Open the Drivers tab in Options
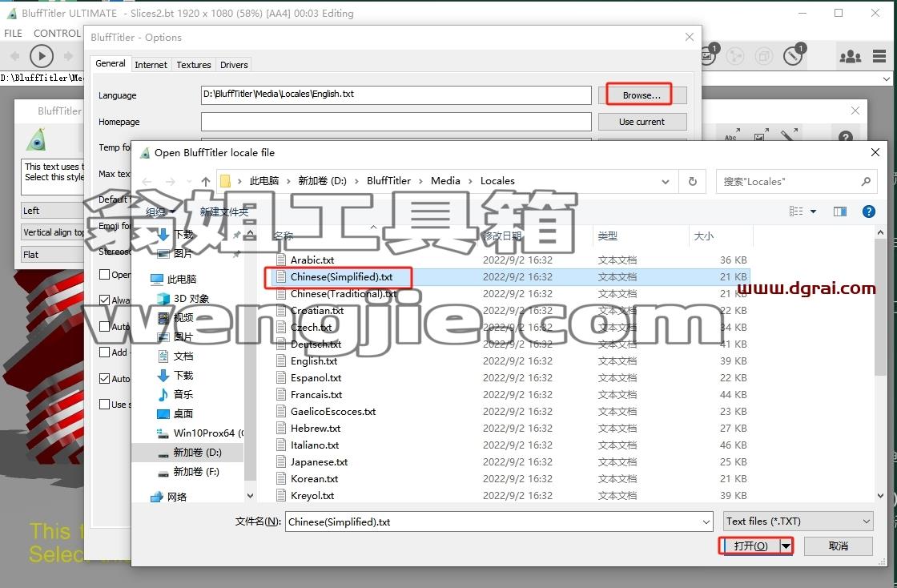The height and width of the screenshot is (588, 897). pos(234,65)
